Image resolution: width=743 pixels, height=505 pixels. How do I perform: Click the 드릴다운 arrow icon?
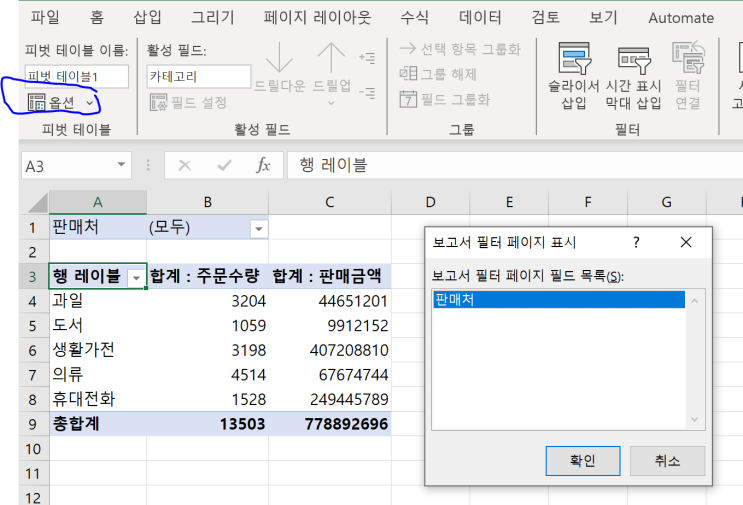279,58
